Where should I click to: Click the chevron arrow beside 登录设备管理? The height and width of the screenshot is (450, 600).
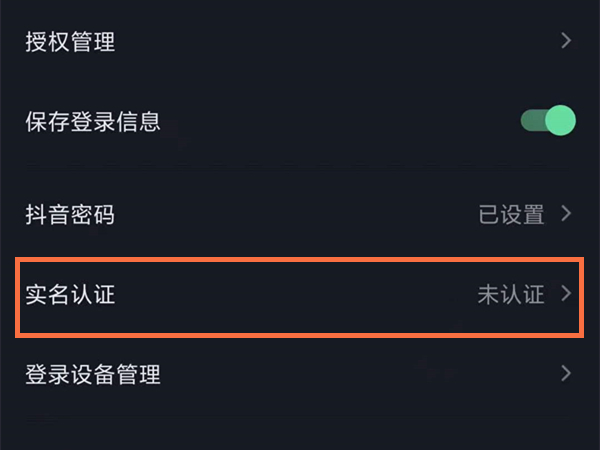click(x=566, y=374)
